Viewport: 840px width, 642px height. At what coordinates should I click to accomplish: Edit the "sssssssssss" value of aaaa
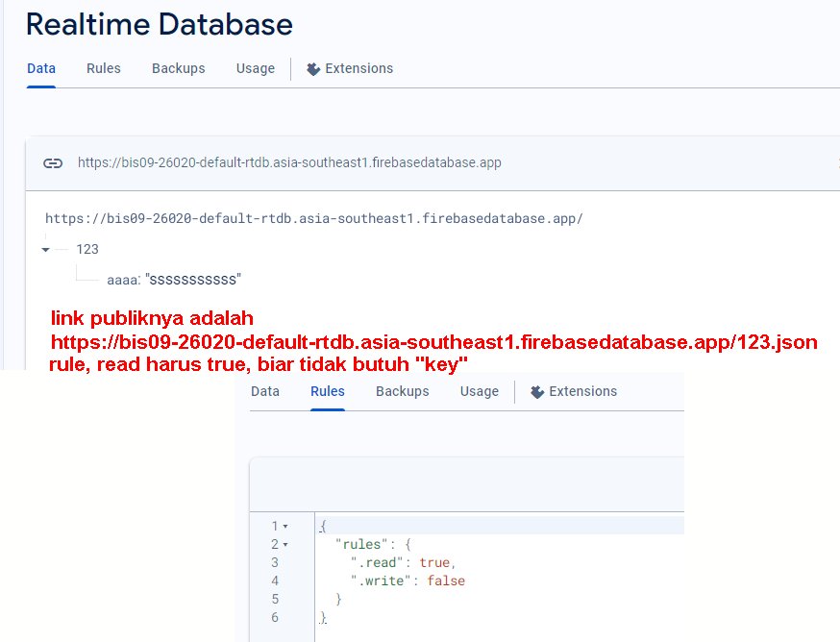point(193,280)
